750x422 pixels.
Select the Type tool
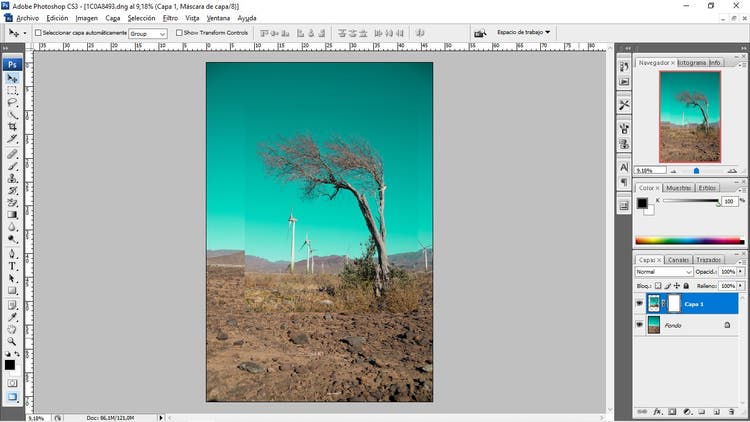pos(12,266)
